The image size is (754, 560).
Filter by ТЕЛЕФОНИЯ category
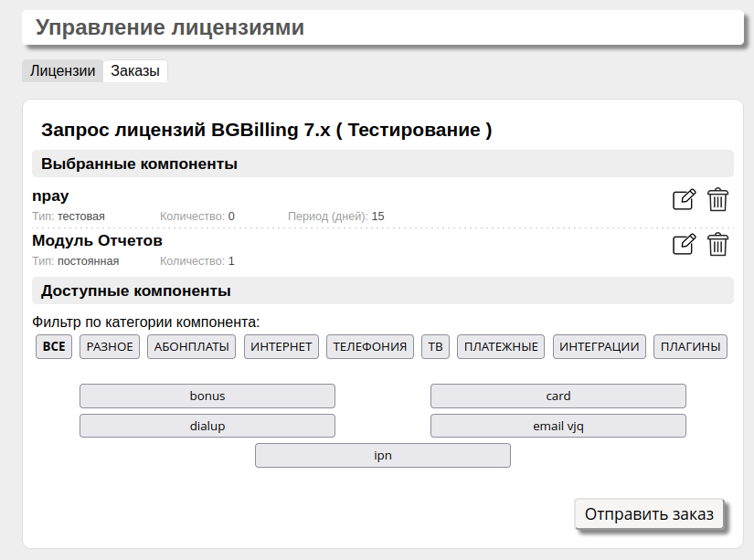pos(369,347)
